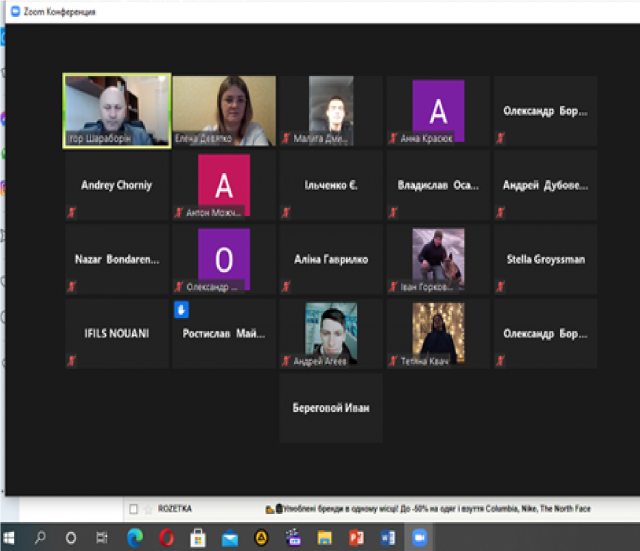Click the Ростислав Май... participant name
Image resolution: width=640 pixels, height=551 pixels.
coord(224,333)
